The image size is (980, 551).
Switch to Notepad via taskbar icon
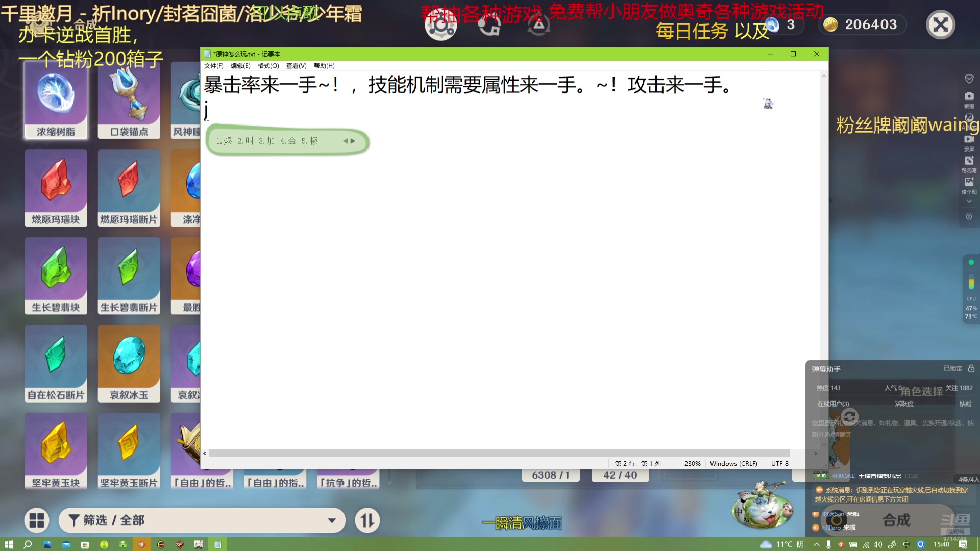click(217, 544)
